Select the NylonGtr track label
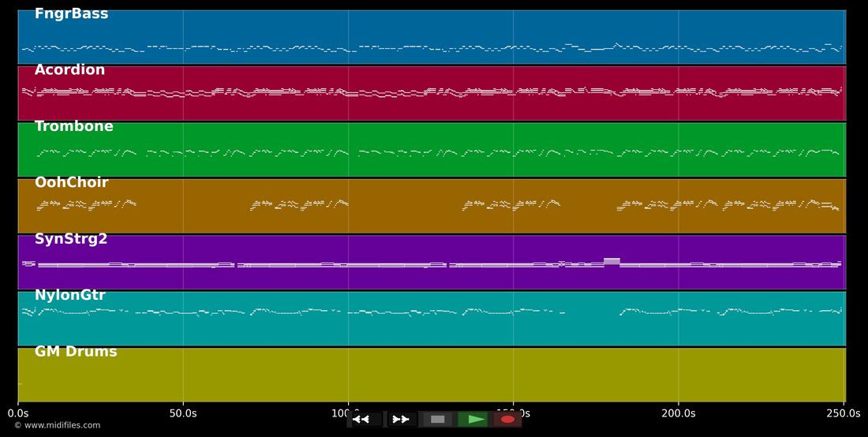This screenshot has height=437, width=868. [x=69, y=295]
